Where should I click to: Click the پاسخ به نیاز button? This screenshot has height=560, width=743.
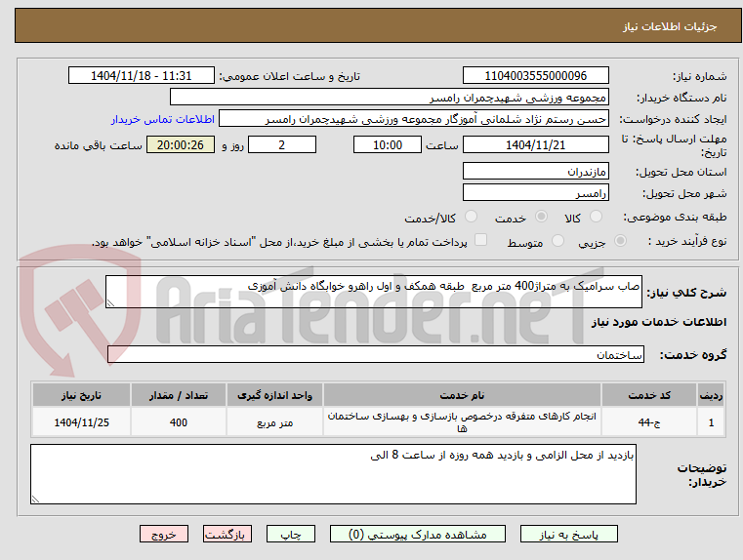pyautogui.click(x=568, y=534)
